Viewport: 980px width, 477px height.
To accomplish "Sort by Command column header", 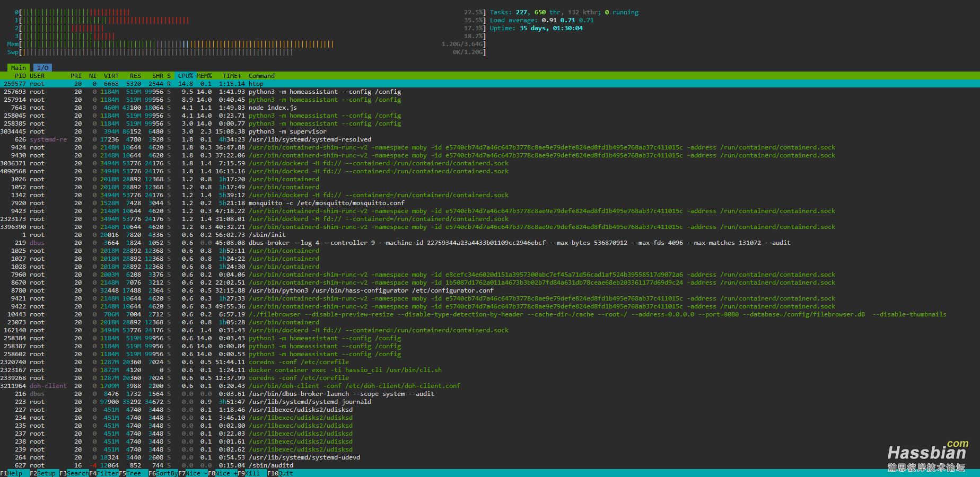I will [x=261, y=76].
